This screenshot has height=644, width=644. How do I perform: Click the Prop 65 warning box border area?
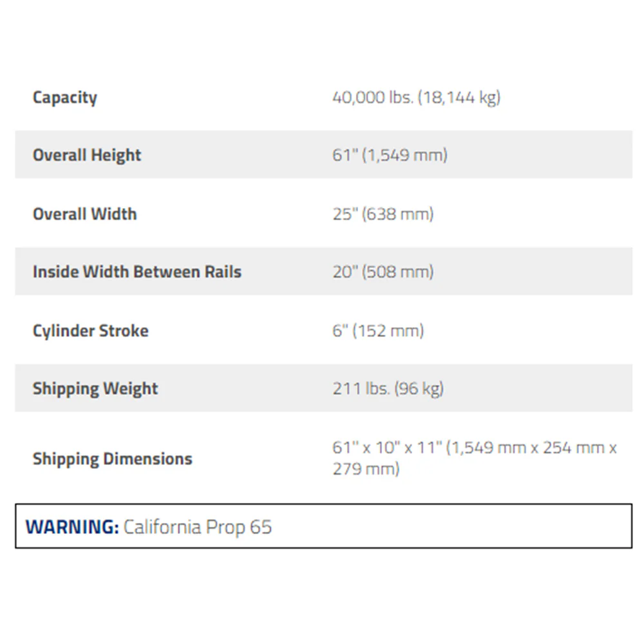pos(324,526)
